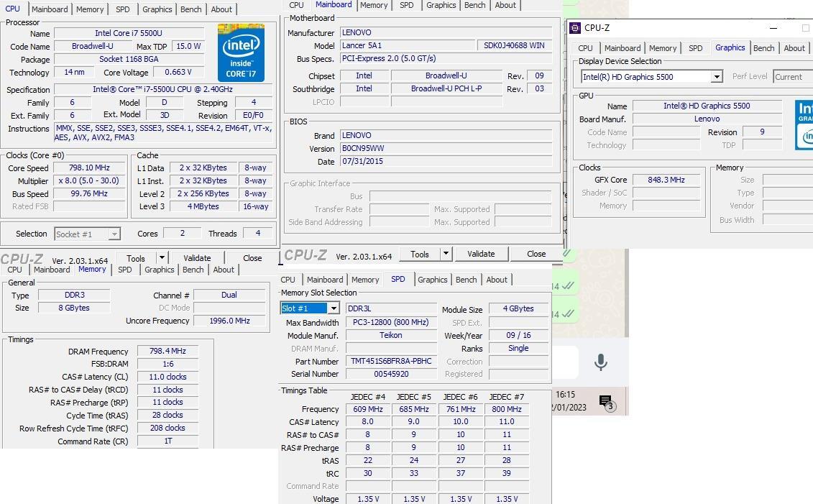The width and height of the screenshot is (813, 504).
Task: Click the GFX Core value 848.3 MHz
Action: [x=666, y=180]
